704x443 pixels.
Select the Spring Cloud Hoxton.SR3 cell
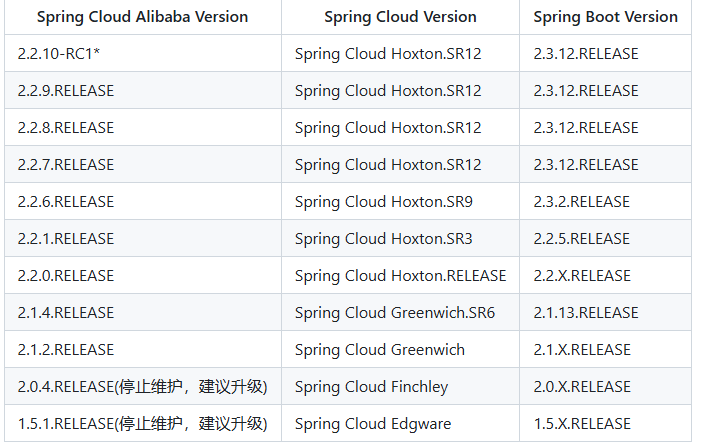[383, 239]
